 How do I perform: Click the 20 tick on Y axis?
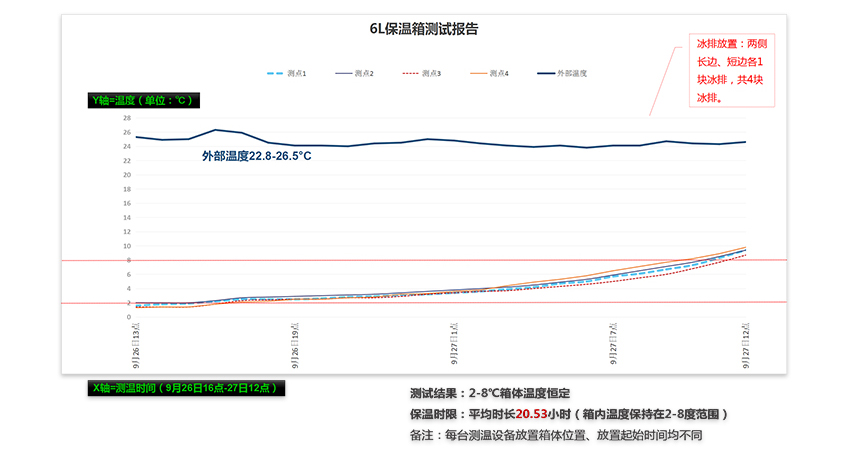(127, 175)
